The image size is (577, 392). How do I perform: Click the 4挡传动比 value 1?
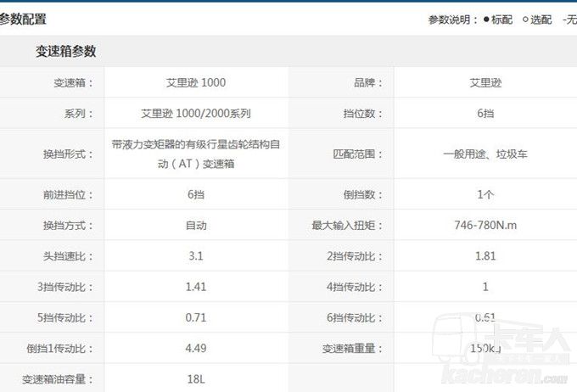point(485,287)
